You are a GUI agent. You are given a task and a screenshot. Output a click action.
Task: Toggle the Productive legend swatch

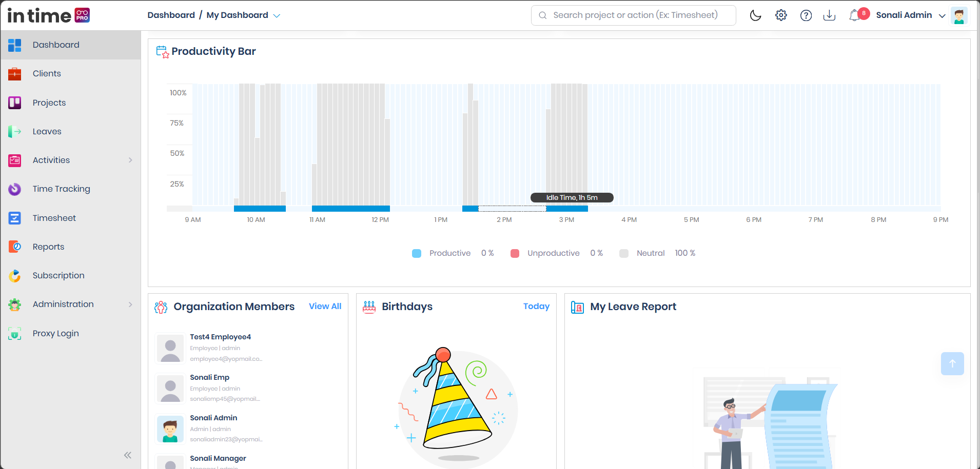(417, 254)
